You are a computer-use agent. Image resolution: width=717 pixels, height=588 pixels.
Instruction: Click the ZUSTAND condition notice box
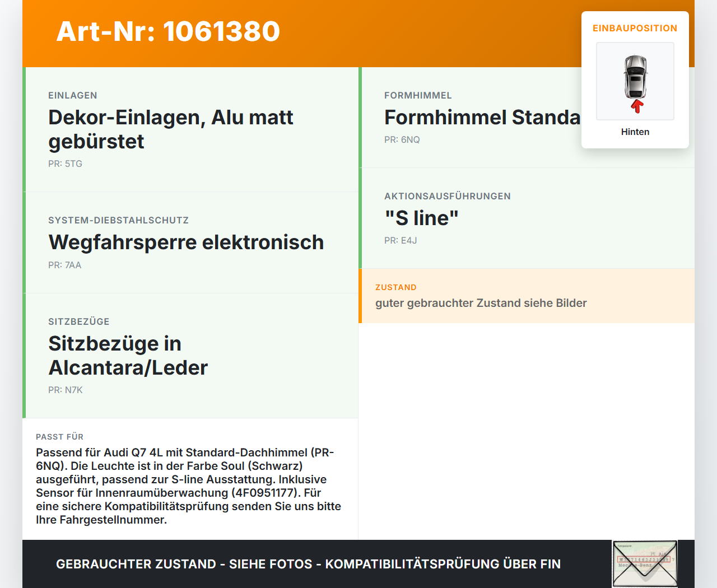pos(527,296)
